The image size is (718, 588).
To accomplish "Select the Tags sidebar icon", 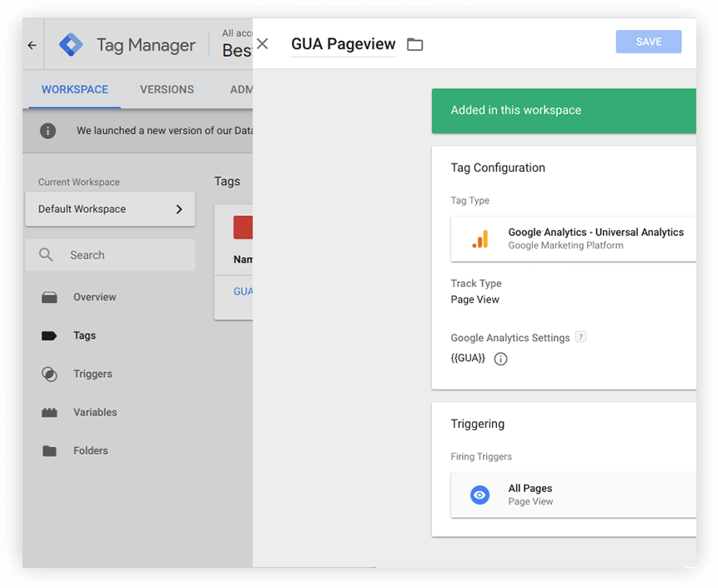I will 52,335.
